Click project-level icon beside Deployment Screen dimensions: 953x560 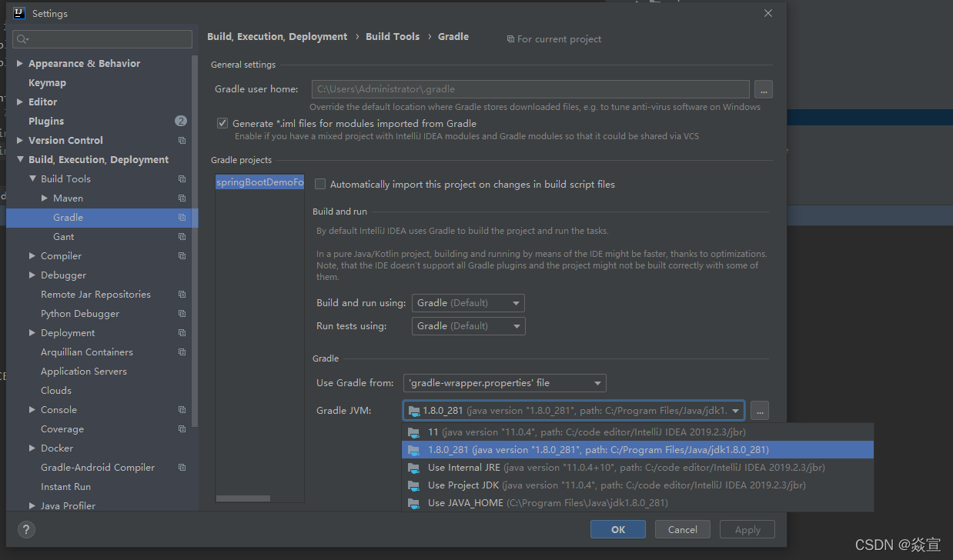[x=182, y=333]
